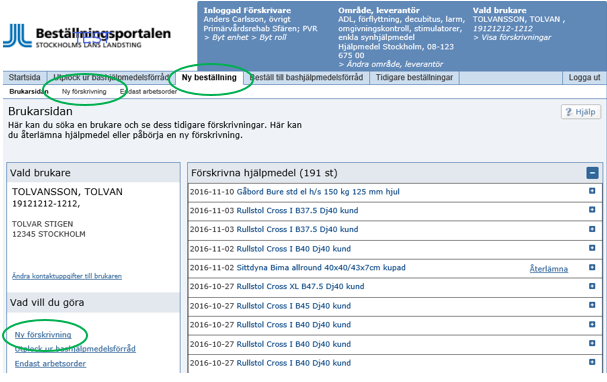Open Rullstol Cross XL B47.5 Dj40 kund item

300,286
